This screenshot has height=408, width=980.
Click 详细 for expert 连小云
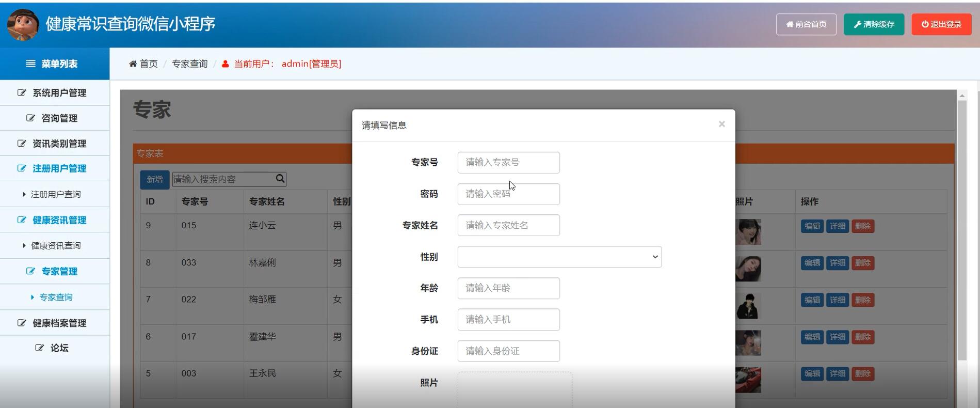[x=837, y=226]
